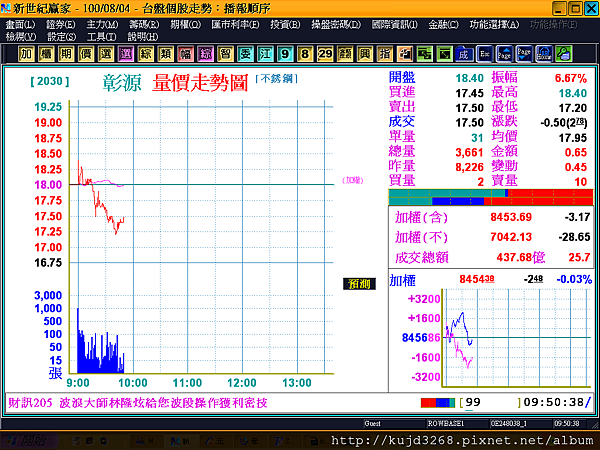Screen dimensions: 600x450
Task: Click the 昨量 value 8,226
Action: pos(470,167)
